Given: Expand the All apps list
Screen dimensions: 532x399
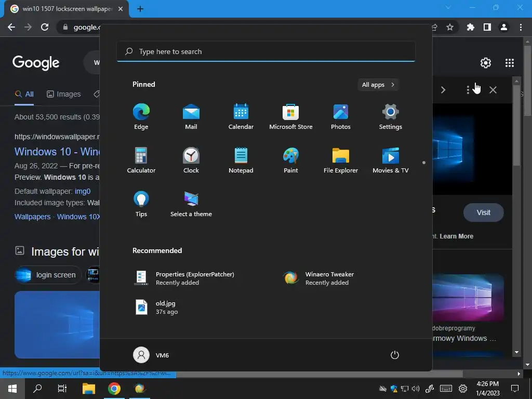Looking at the screenshot, I should 378,85.
